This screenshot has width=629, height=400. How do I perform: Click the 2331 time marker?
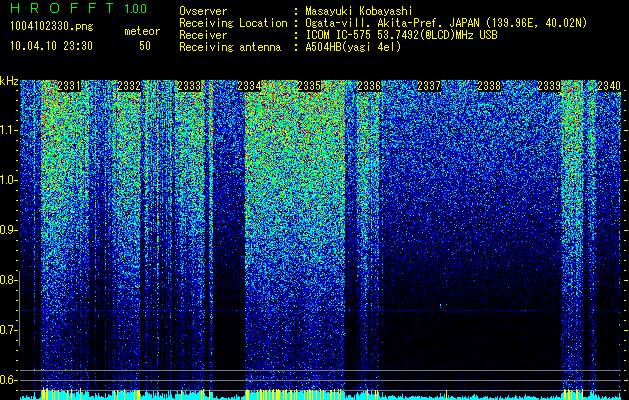69,86
